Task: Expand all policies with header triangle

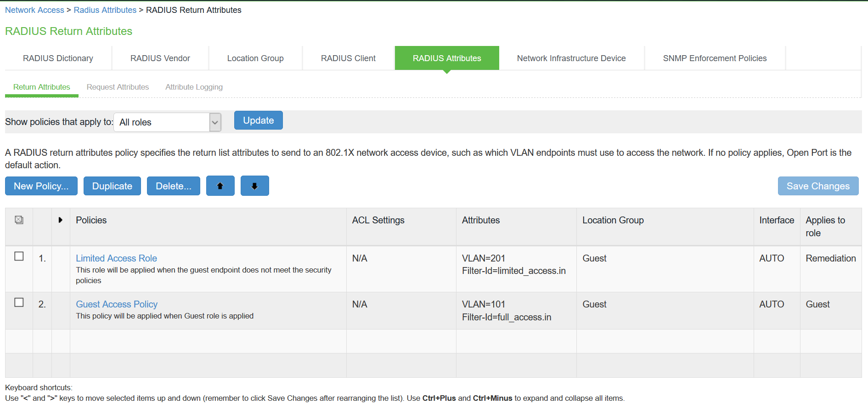Action: coord(60,220)
